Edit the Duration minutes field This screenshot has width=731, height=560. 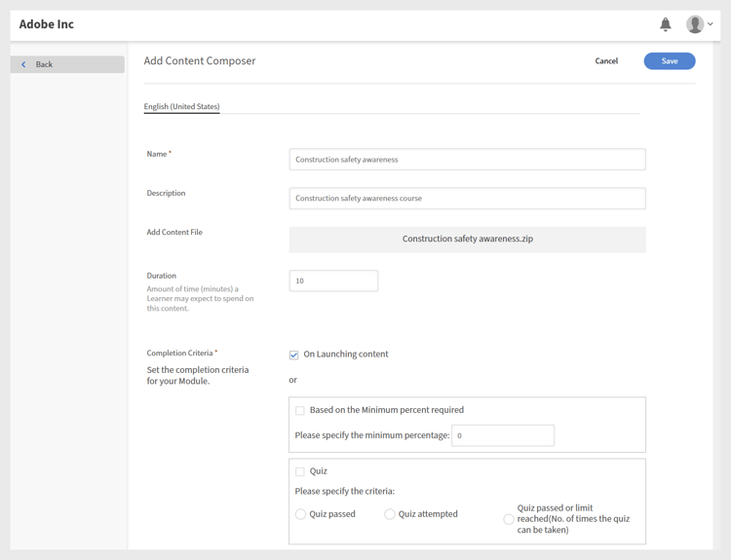pyautogui.click(x=333, y=280)
